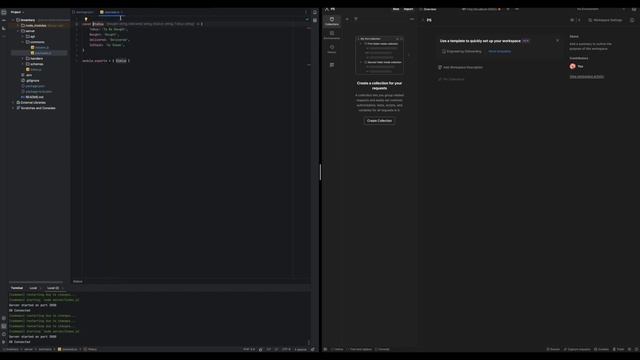Switch to the Local (2) terminal session tab
The width and height of the screenshot is (640, 360).
tap(53, 288)
